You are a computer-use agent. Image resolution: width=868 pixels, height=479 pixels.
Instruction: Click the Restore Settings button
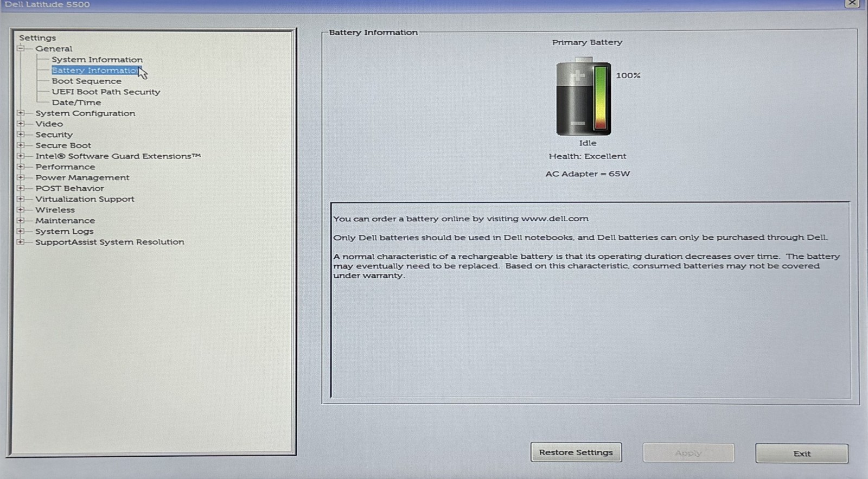(576, 452)
